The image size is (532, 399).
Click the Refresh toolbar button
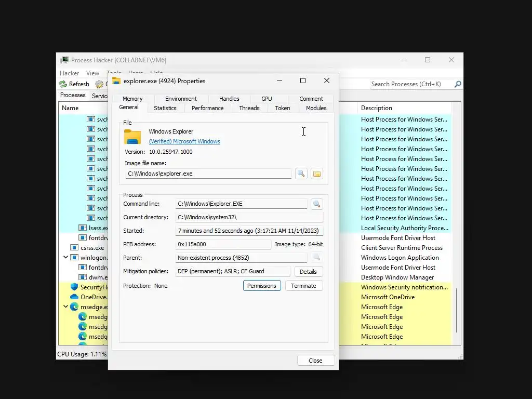click(74, 84)
